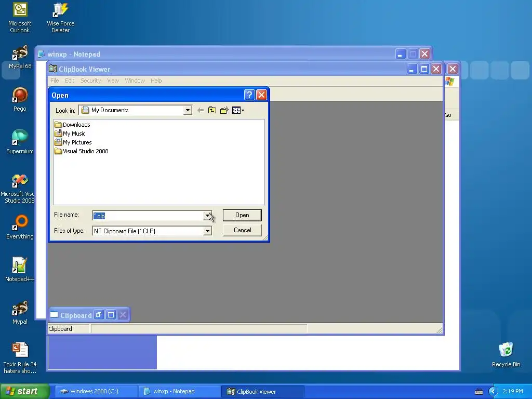Expand the Files of type dropdown
Screen dimensions: 532x399
207,231
